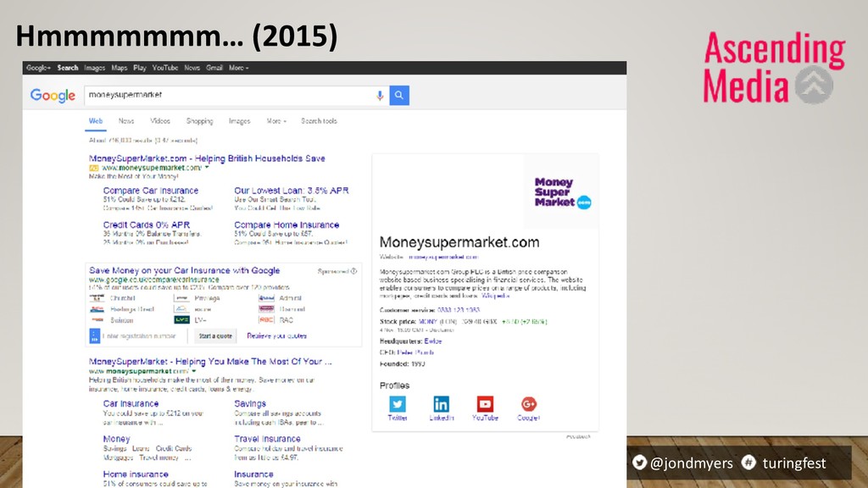
Task: Click the Ascending Media arrow logo
Action: click(x=814, y=85)
